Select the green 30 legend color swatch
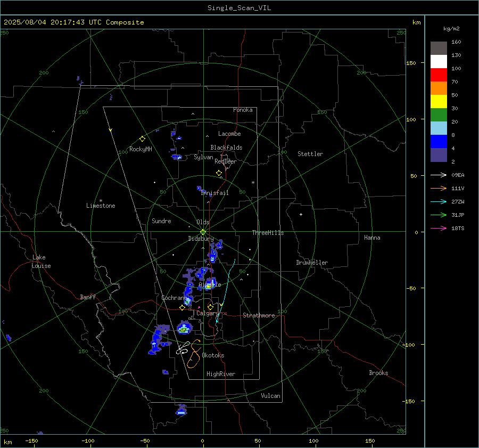This screenshot has height=448, width=479. [x=439, y=115]
